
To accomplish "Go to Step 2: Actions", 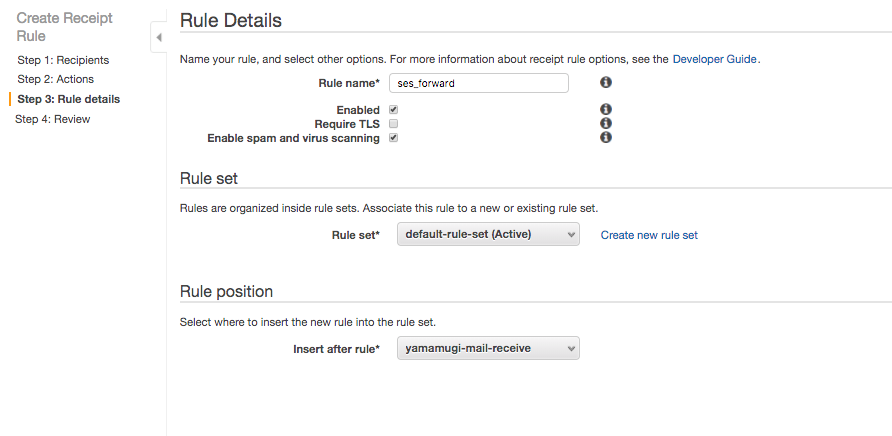I will coord(56,79).
